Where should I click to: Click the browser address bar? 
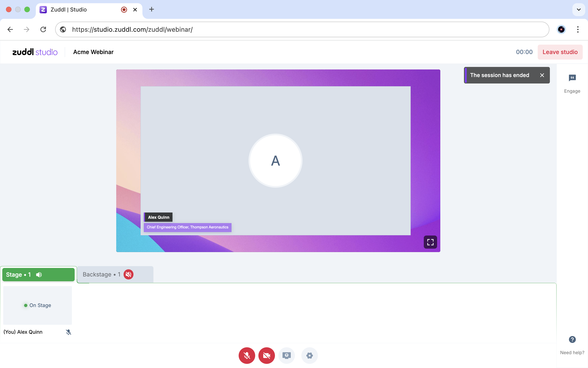click(302, 29)
